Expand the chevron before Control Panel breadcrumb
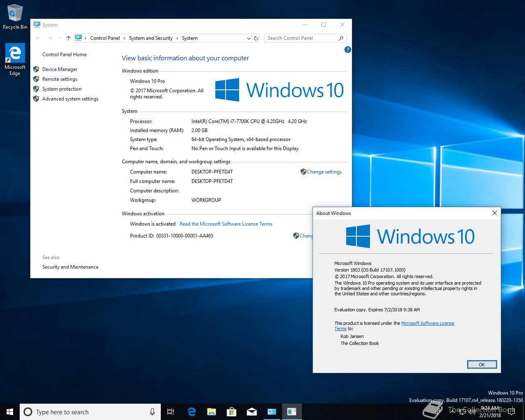 click(x=85, y=38)
